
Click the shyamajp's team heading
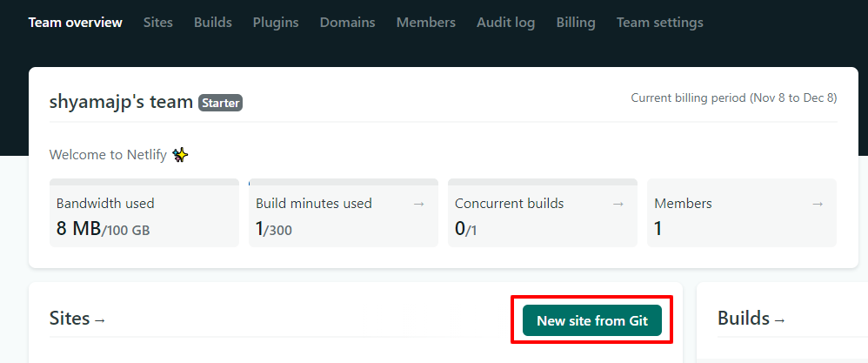tap(121, 102)
